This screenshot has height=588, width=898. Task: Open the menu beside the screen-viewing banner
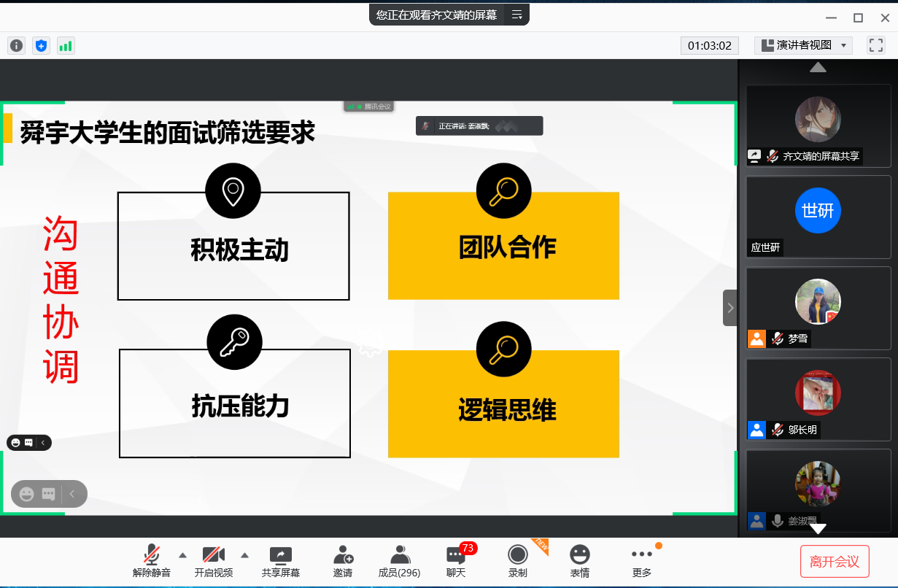(517, 15)
